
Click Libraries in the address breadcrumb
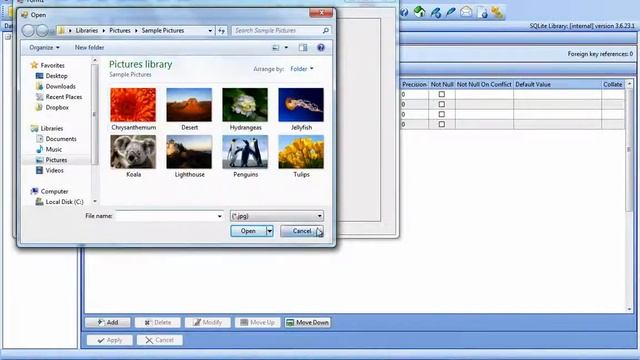[87, 31]
